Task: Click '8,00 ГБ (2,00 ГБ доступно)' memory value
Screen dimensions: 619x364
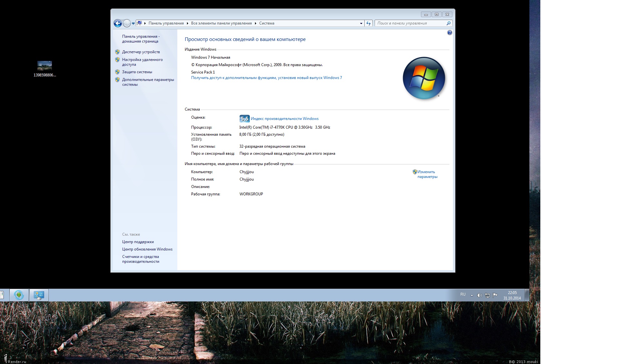Action: (262, 134)
